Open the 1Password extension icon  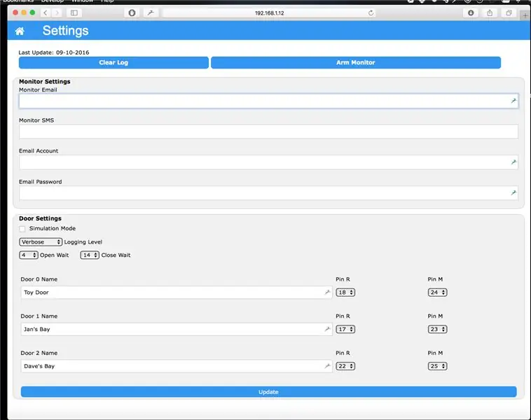point(132,13)
